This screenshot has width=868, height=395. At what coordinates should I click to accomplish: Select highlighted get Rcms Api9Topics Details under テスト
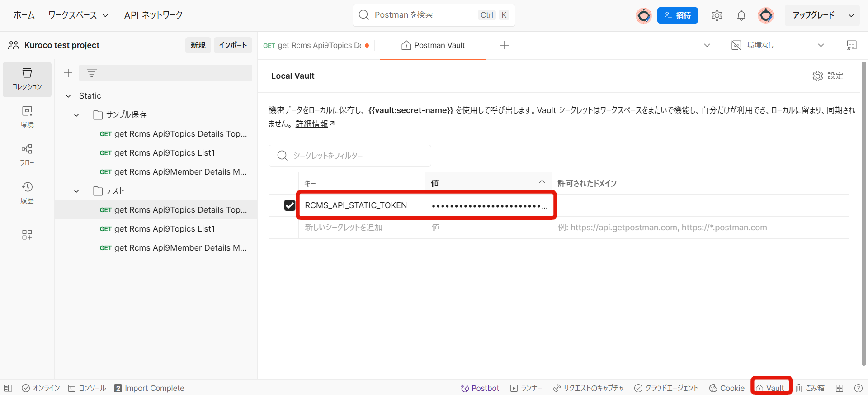point(156,210)
